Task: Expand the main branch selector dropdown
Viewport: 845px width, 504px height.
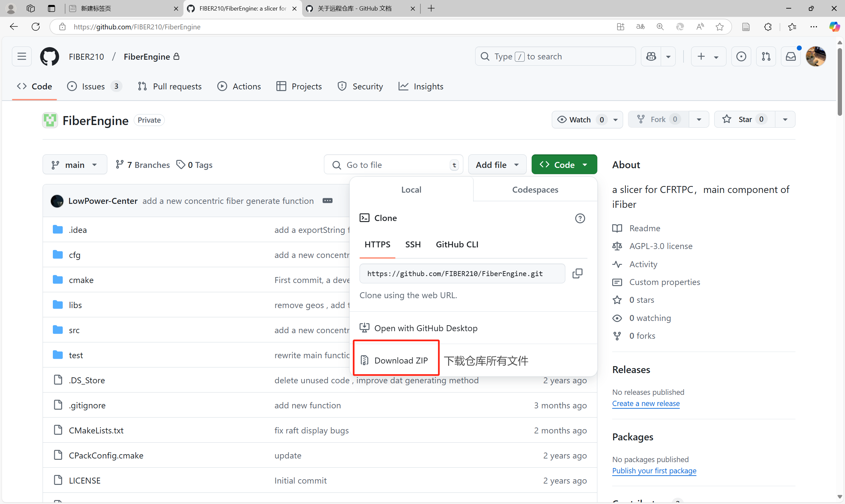Action: (74, 165)
